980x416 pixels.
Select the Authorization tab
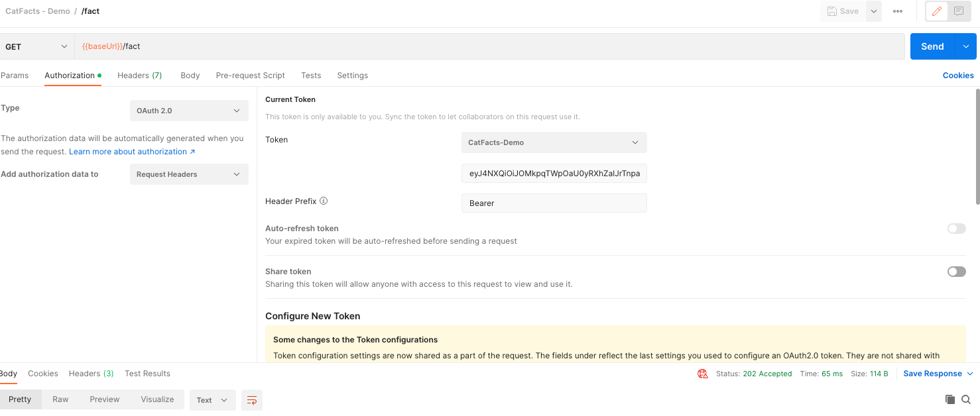coord(73,76)
